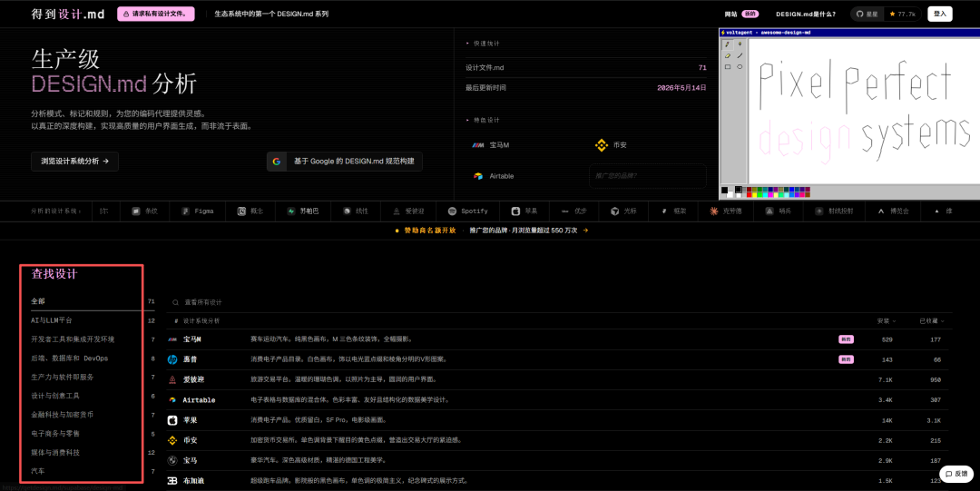Click the Notion icon in analyzed systems strip

(241, 211)
